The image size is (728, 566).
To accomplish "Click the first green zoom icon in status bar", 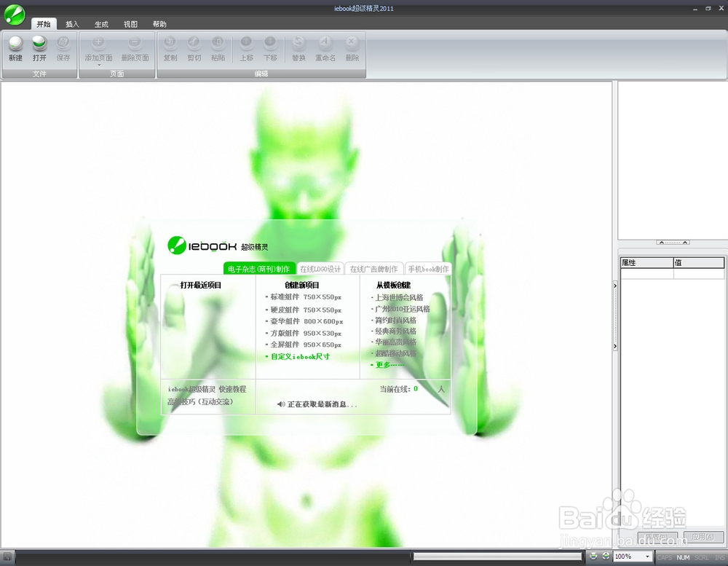I will click(593, 556).
